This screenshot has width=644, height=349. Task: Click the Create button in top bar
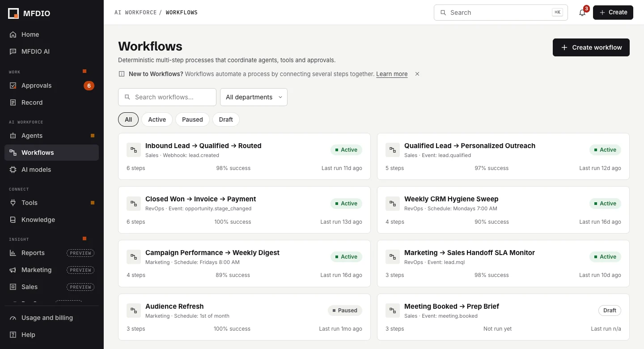point(613,13)
